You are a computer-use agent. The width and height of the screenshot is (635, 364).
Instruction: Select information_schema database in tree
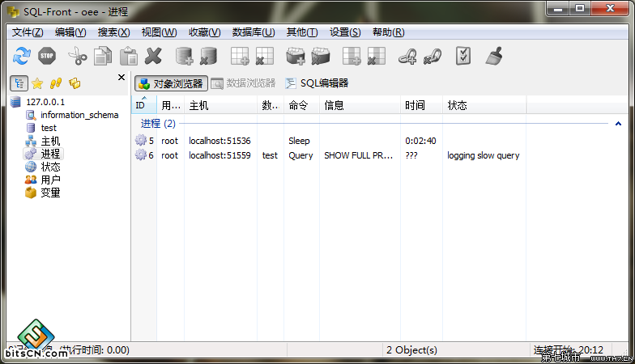pos(79,115)
